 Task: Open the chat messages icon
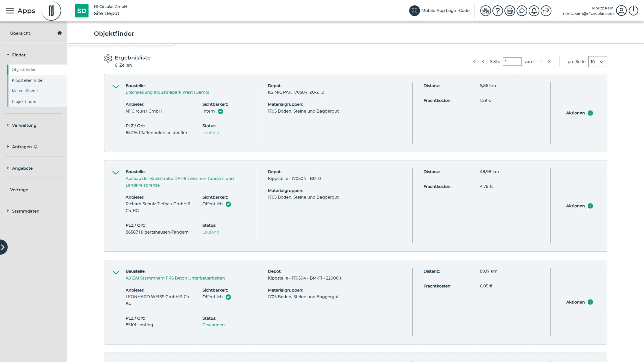click(x=522, y=11)
